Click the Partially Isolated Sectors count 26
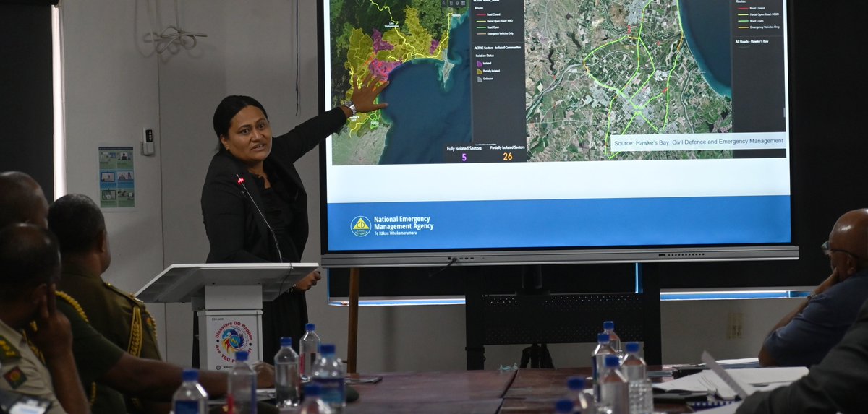Viewport: 868px width, 414px height. (508, 156)
